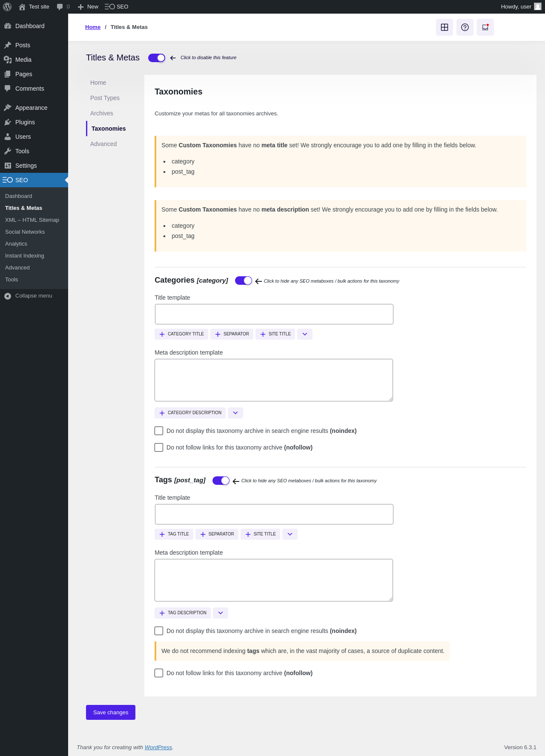
Task: Insert the Tag Title variable
Action: 174,534
